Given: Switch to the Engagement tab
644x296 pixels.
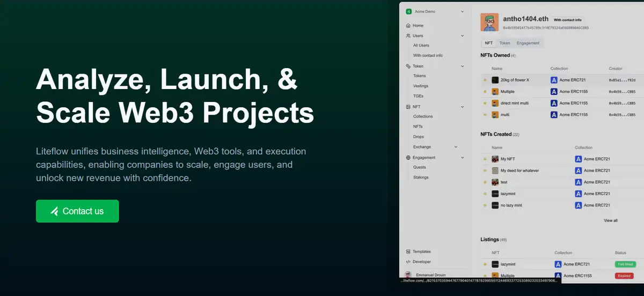Looking at the screenshot, I should (528, 43).
